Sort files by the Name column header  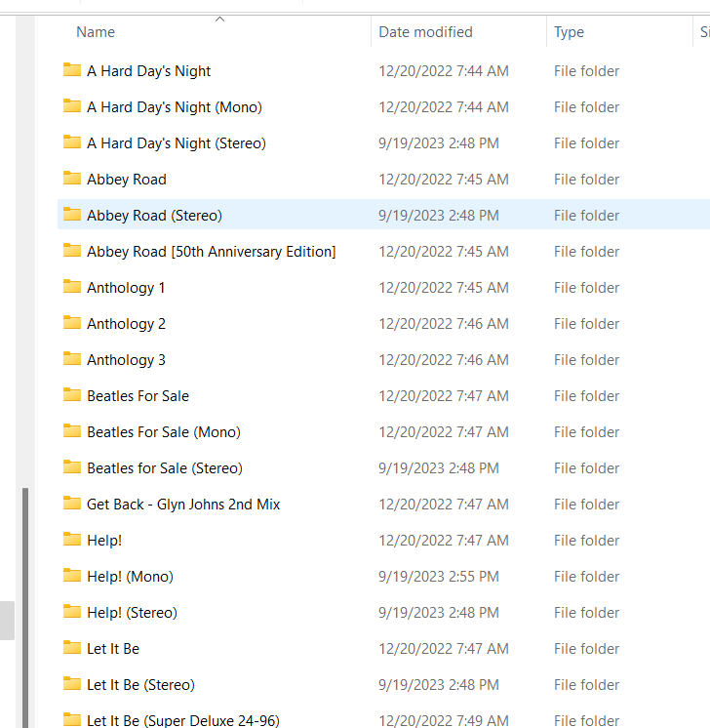(x=96, y=32)
